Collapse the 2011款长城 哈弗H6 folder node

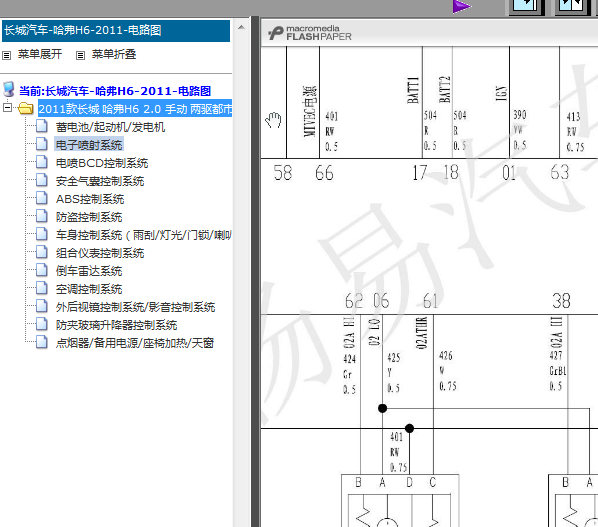pyautogui.click(x=7, y=108)
